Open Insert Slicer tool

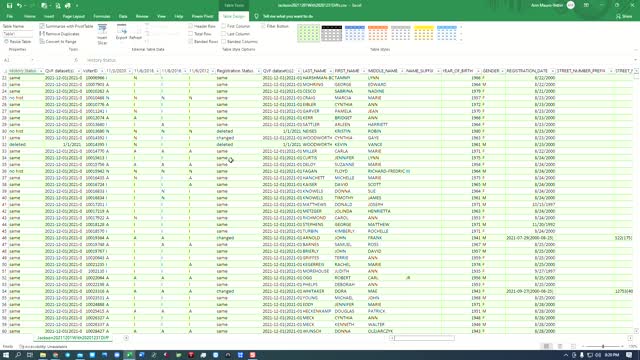[x=102, y=34]
